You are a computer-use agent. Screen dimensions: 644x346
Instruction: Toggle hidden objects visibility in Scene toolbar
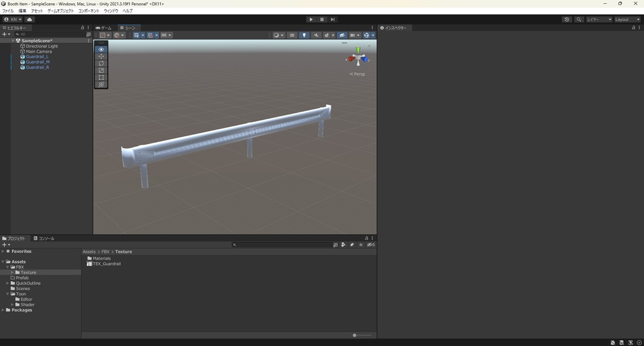(341, 35)
